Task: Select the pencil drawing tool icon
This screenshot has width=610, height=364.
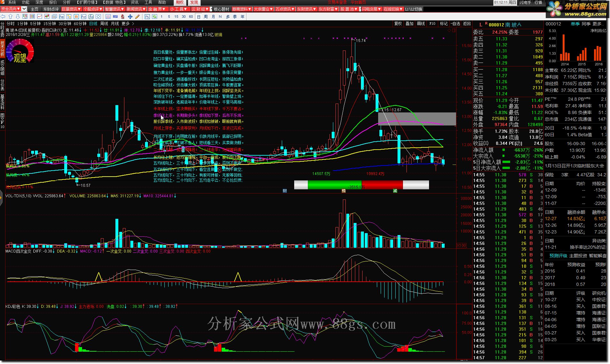Action: pyautogui.click(x=137, y=17)
